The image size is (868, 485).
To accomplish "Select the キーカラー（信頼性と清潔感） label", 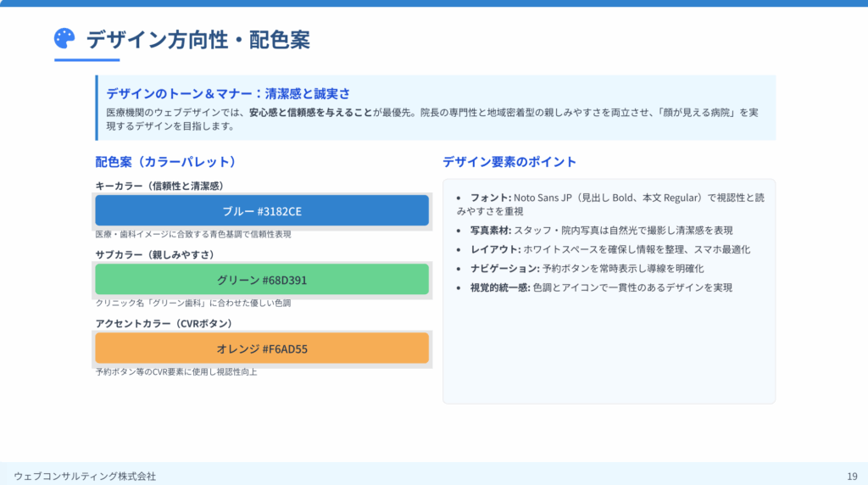I will pos(159,186).
